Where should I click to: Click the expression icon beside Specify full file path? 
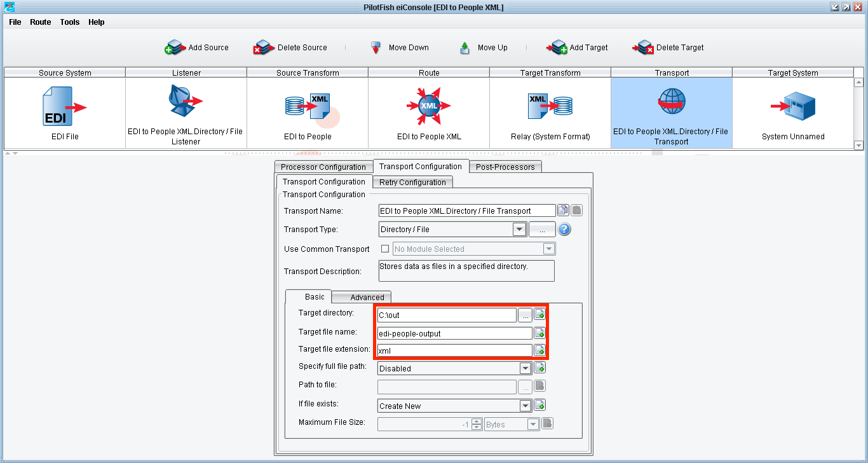pos(539,368)
